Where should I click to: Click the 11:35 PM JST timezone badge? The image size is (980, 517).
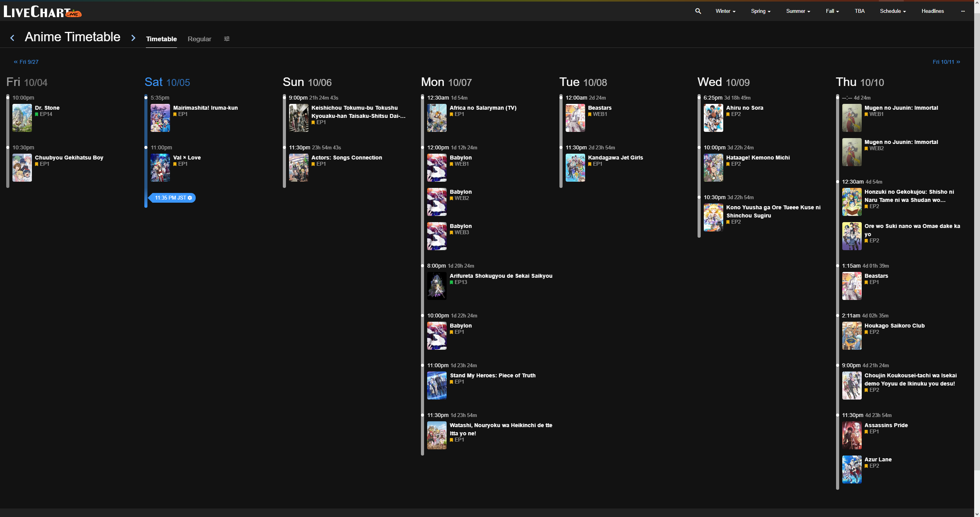coord(172,198)
